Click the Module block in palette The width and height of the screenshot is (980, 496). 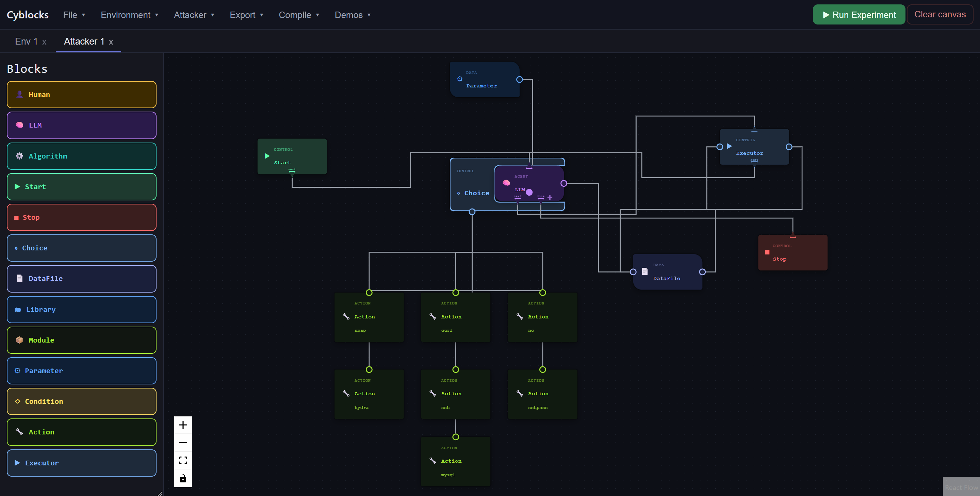[81, 340]
